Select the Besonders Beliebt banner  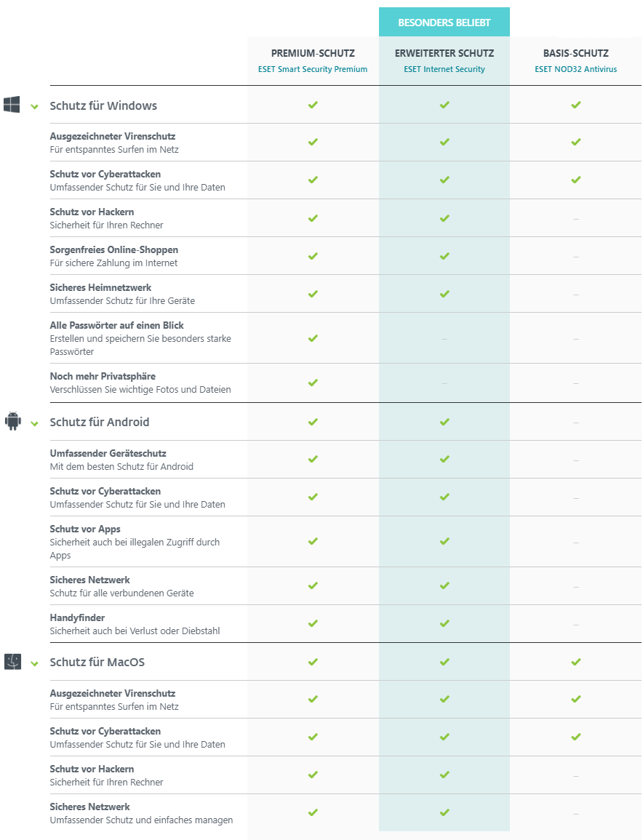(444, 22)
